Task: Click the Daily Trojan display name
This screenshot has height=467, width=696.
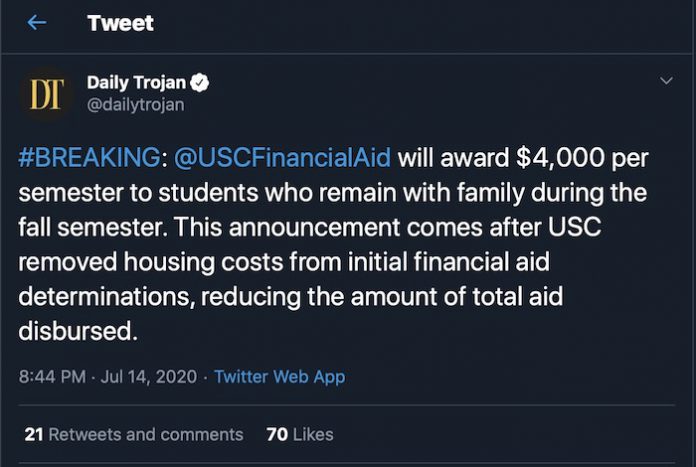Action: pos(136,83)
